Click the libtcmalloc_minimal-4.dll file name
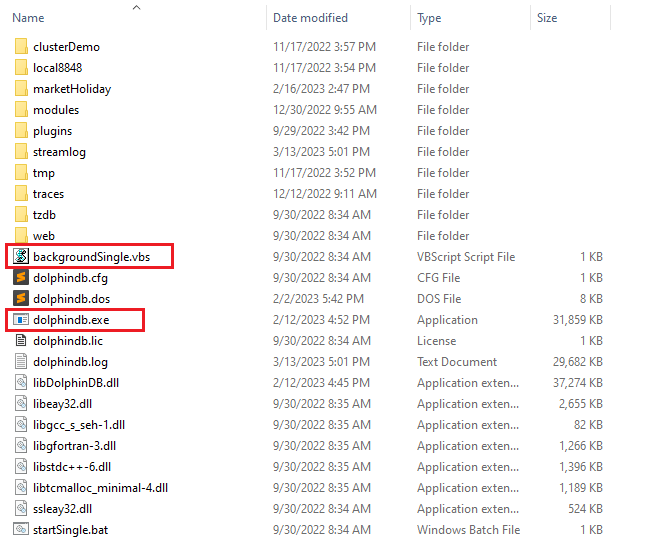The width and height of the screenshot is (645, 544). tap(100, 487)
